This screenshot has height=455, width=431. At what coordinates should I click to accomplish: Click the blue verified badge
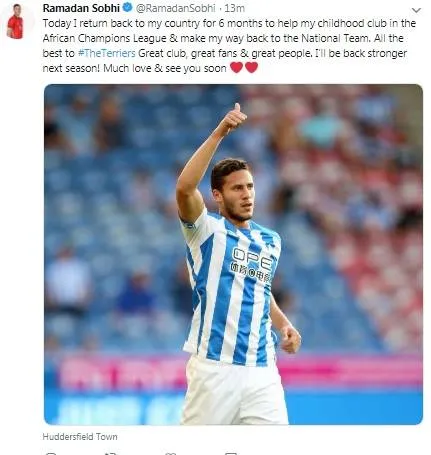pyautogui.click(x=127, y=8)
